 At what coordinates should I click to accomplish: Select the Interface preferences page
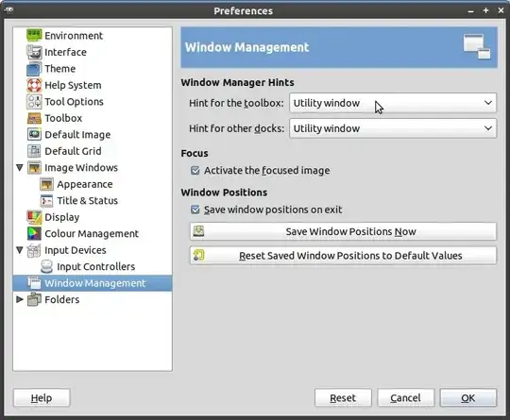(65, 52)
